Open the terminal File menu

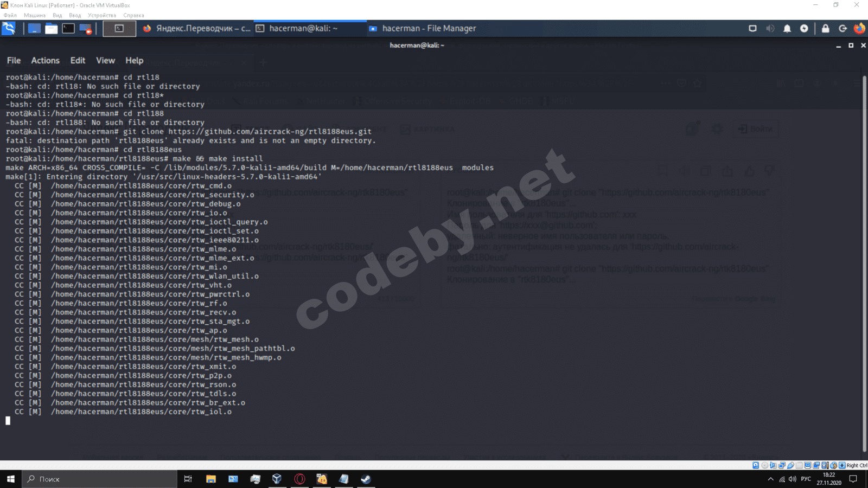coord(14,60)
